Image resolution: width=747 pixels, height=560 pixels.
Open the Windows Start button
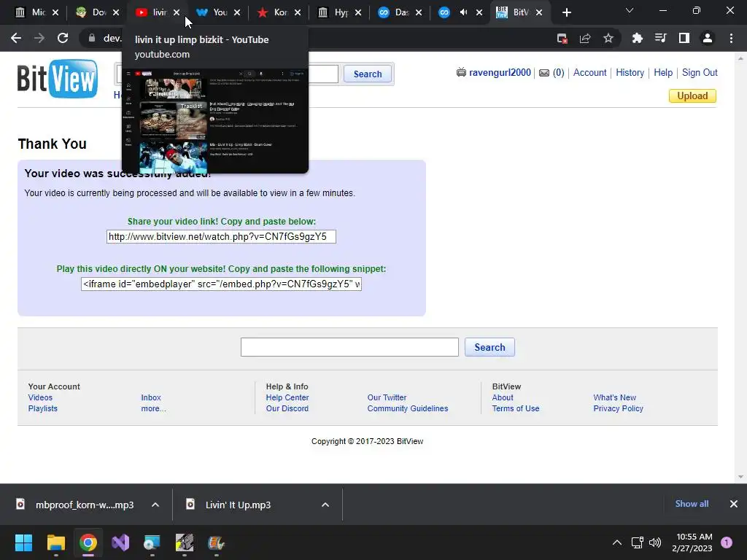click(x=23, y=542)
